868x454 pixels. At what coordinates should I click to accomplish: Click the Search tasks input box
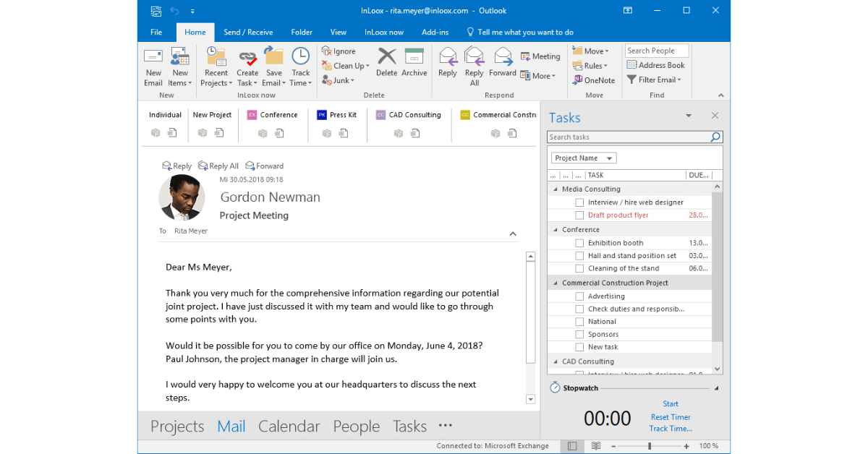tap(628, 137)
